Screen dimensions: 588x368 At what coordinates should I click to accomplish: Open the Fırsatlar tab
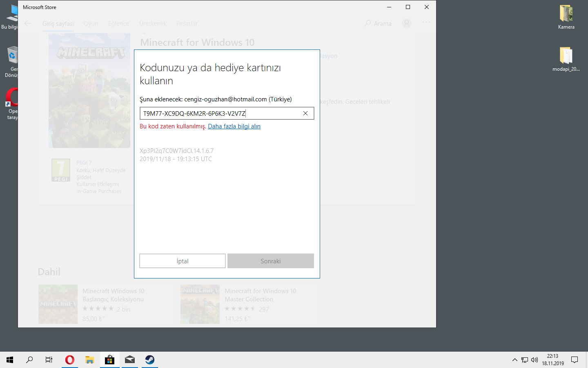[187, 24]
